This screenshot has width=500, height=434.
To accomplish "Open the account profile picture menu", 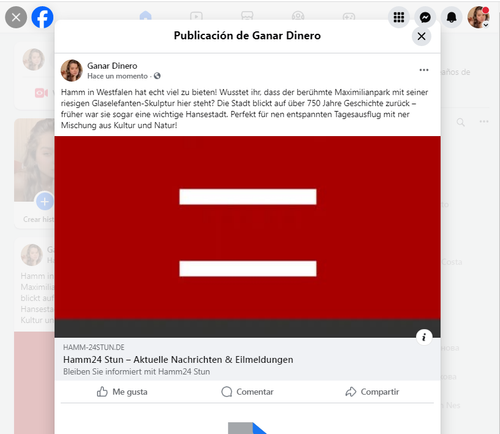I will [x=478, y=17].
